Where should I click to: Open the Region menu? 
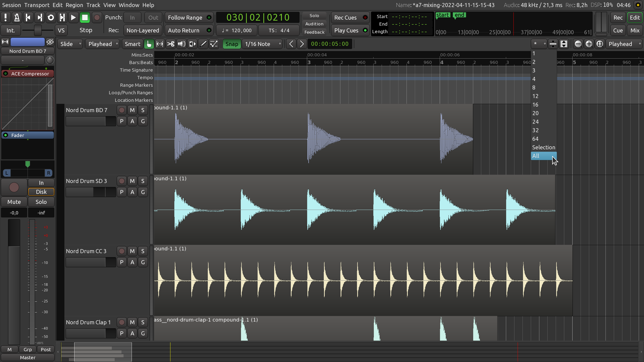[x=74, y=5]
